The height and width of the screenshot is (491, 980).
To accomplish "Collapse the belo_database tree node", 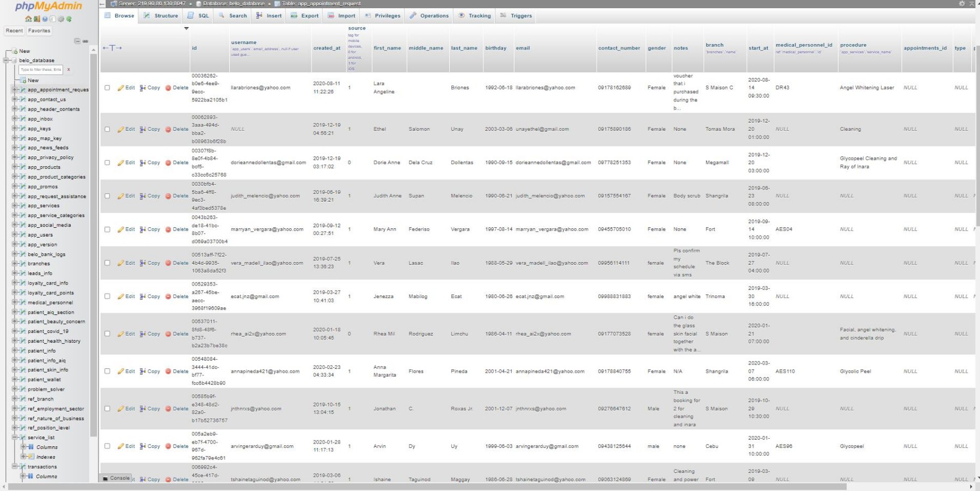I will 7,60.
